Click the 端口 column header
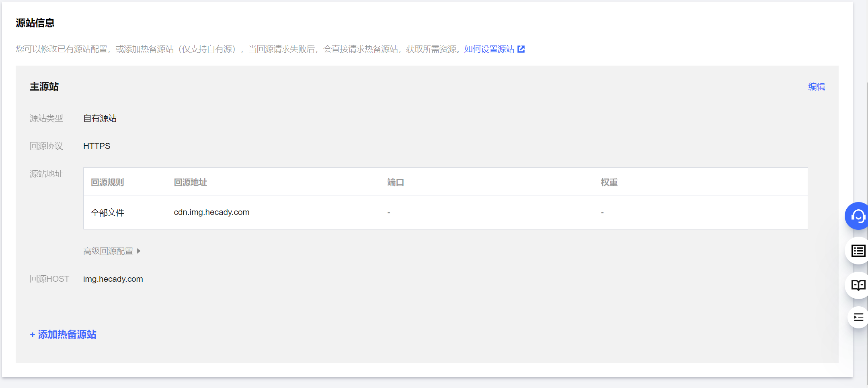Viewport: 868px width, 388px height. pos(395,182)
